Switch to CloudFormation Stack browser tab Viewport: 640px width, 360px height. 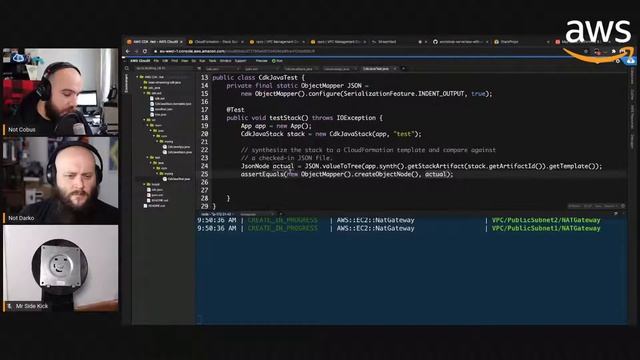pyautogui.click(x=216, y=42)
